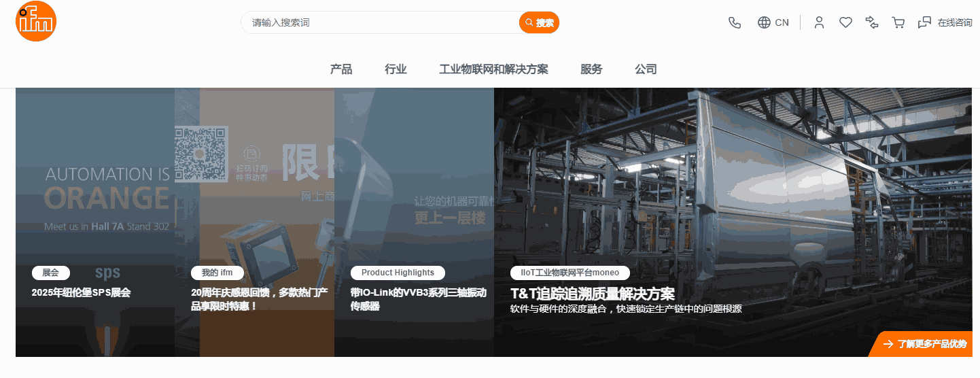Image resolution: width=980 pixels, height=378 pixels.
Task: Click the phone contact icon
Action: tap(735, 22)
